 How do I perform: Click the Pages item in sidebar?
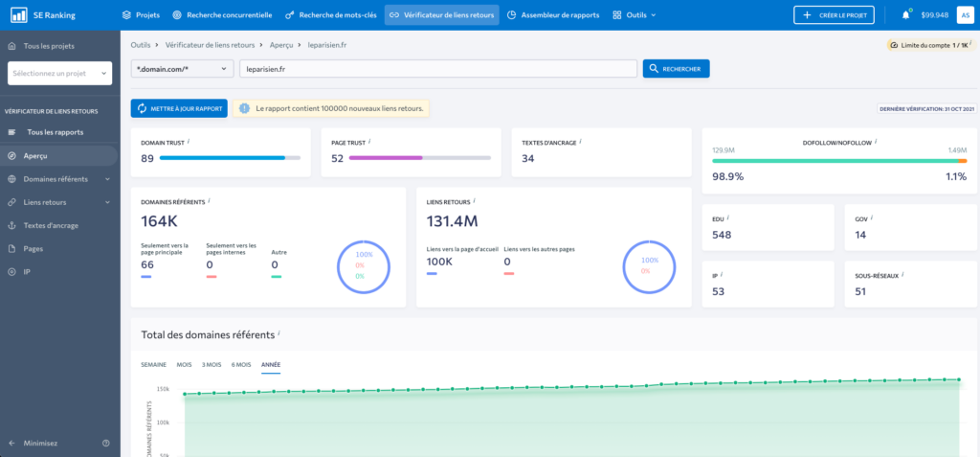(x=33, y=248)
